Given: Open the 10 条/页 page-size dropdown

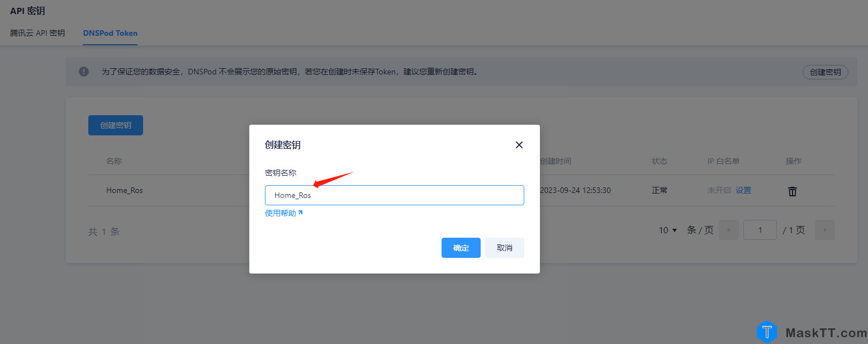Looking at the screenshot, I should [668, 230].
